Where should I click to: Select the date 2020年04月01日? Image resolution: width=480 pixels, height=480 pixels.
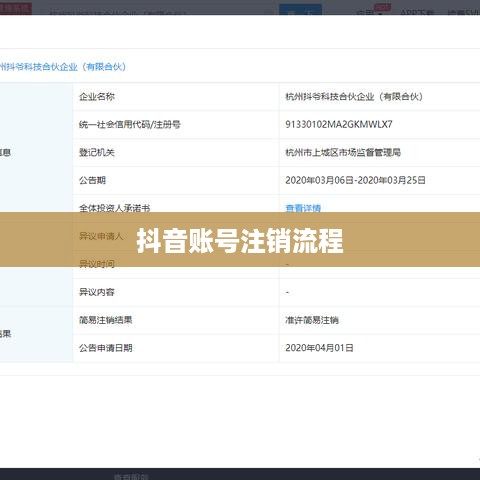click(319, 348)
